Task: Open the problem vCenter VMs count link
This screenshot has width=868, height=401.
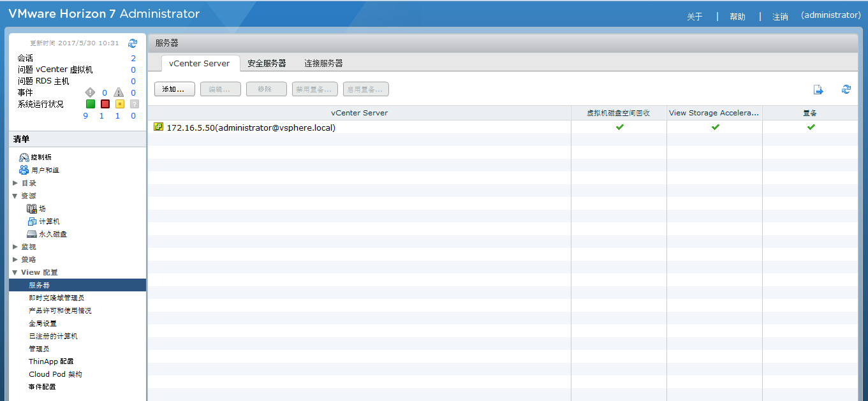Action: pos(133,69)
